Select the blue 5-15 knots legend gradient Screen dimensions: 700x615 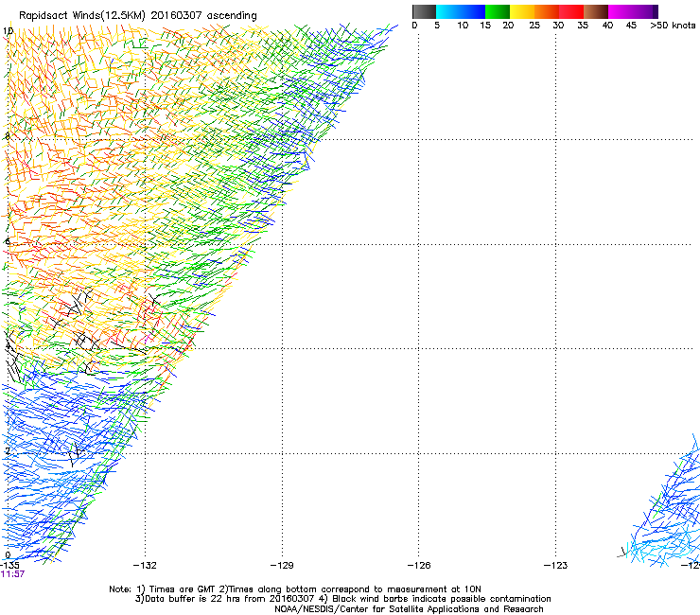pos(461,11)
